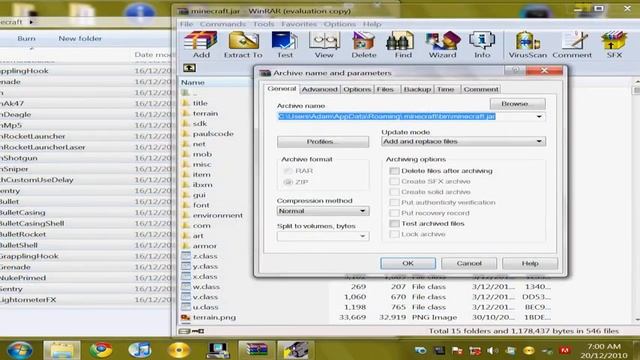Select the environment folder row
Image resolution: width=640 pixels, height=360 pixels.
pos(217,215)
